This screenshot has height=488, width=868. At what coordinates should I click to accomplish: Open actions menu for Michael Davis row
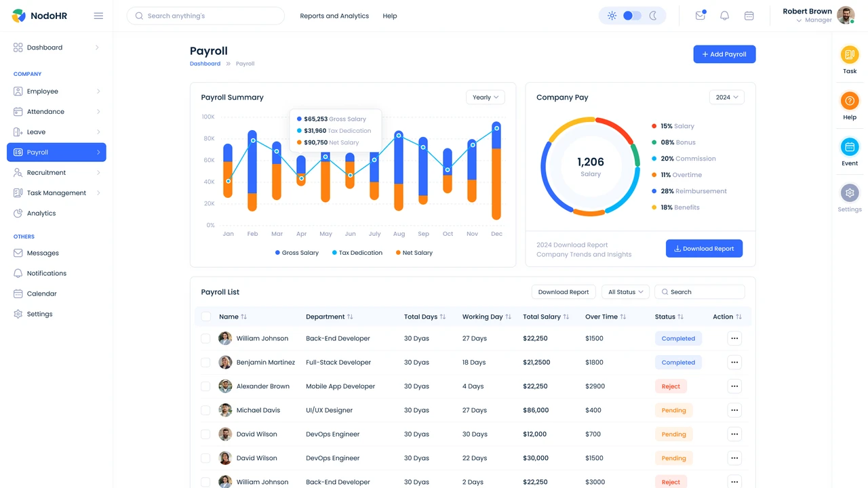(734, 410)
